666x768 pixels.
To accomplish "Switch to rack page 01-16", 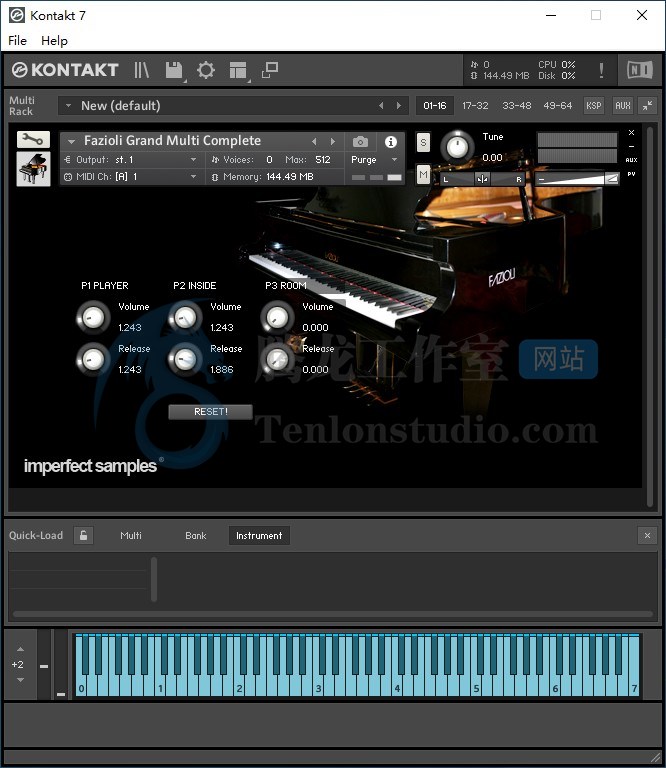I will pyautogui.click(x=435, y=105).
